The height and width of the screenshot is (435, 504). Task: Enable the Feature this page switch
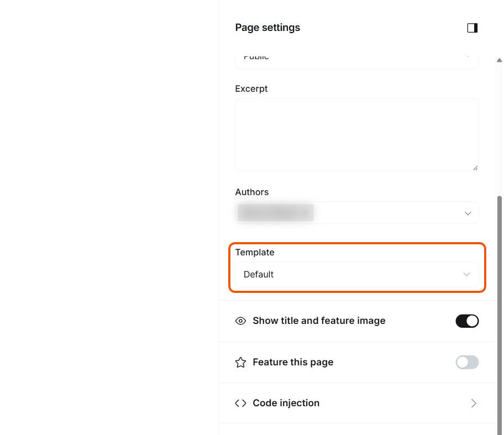[467, 363]
